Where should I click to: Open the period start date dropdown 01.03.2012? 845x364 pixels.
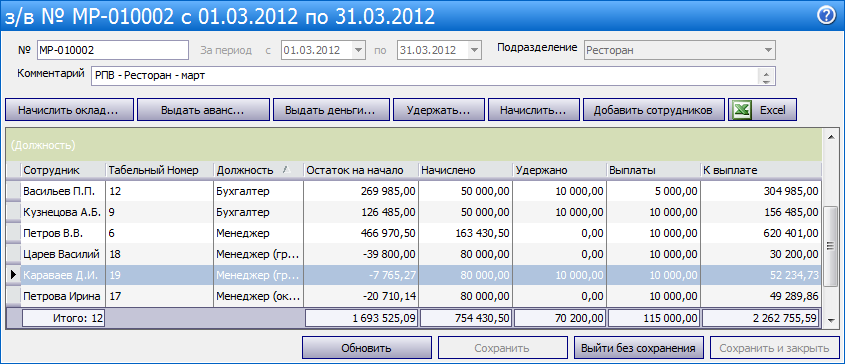358,50
